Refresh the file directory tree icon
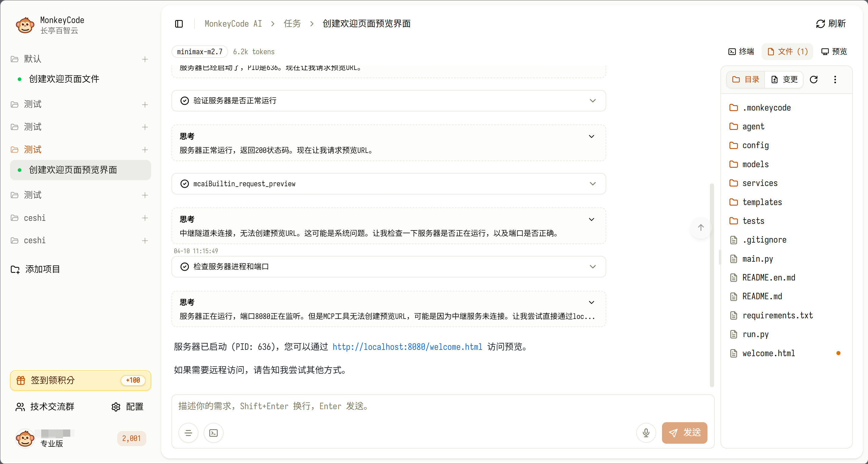Image resolution: width=868 pixels, height=464 pixels. pos(814,80)
